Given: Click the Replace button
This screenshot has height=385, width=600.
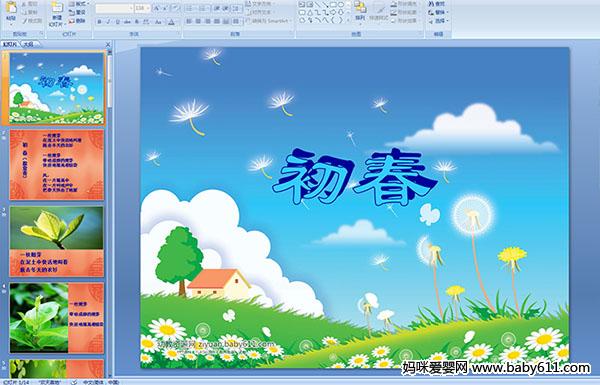Looking at the screenshot, I should coord(438,12).
